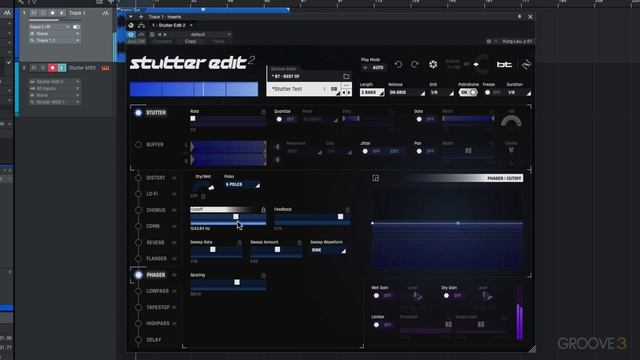Screen dimensions: 640x360
Task: Click the BT logo icon
Action: pyautogui.click(x=504, y=64)
